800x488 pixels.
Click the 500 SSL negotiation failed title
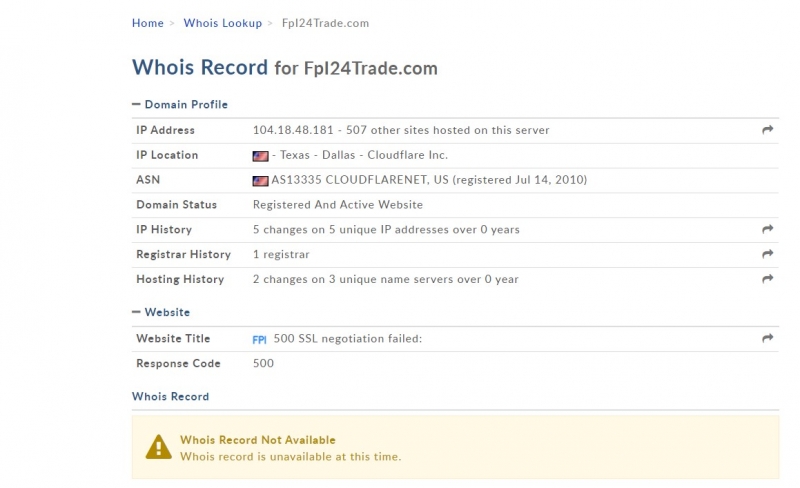(x=347, y=338)
